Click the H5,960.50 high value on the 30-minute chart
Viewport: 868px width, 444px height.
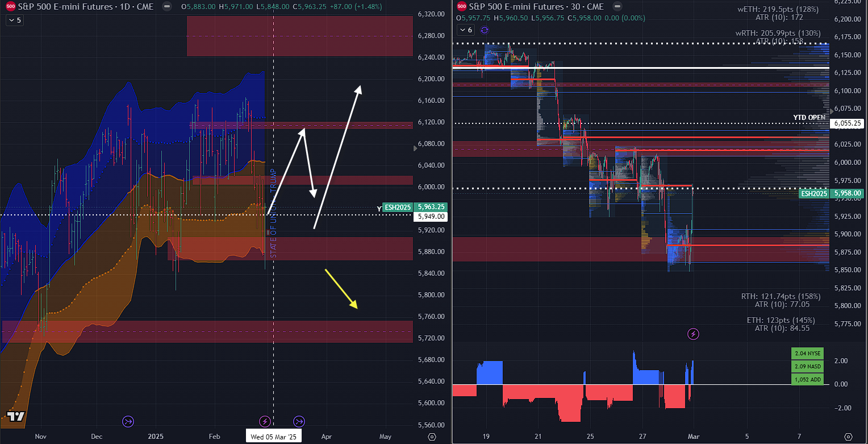point(511,18)
